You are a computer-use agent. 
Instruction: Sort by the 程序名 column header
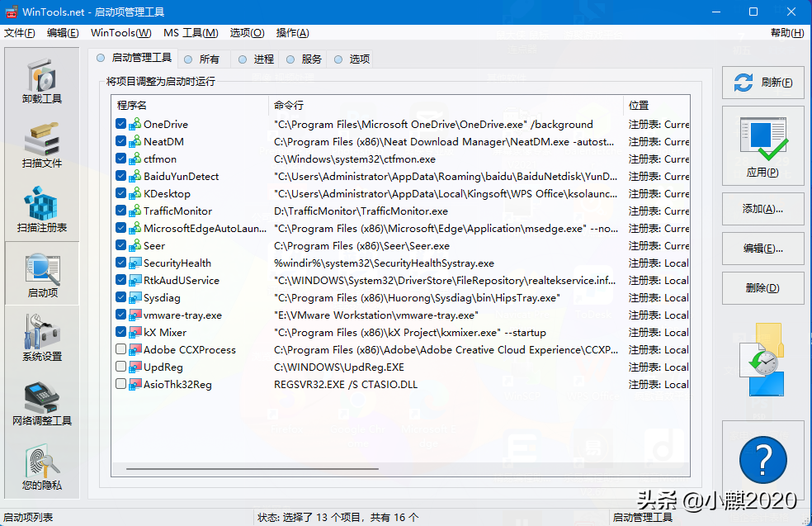[x=190, y=105]
